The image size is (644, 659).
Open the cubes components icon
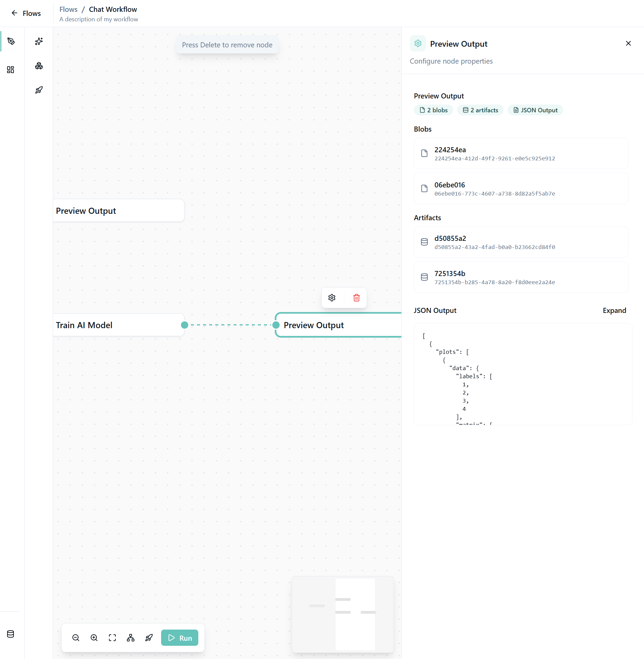39,66
